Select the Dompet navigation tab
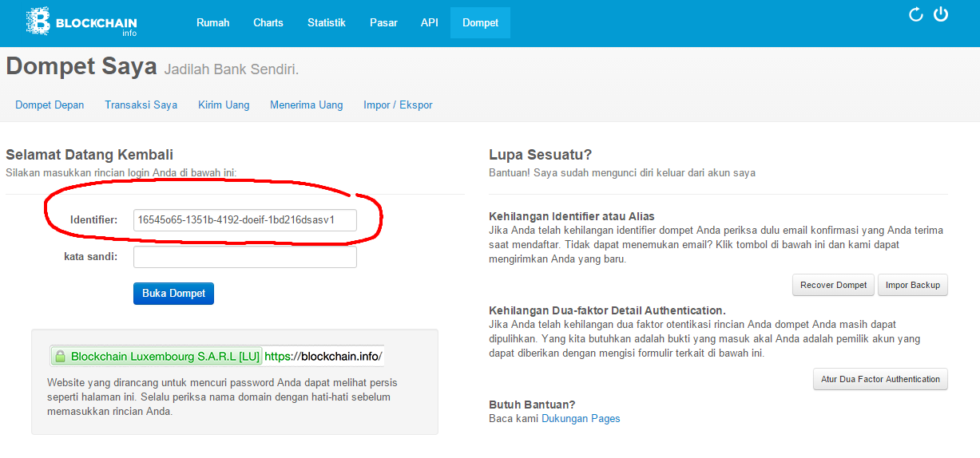The width and height of the screenshot is (980, 458). tap(481, 22)
